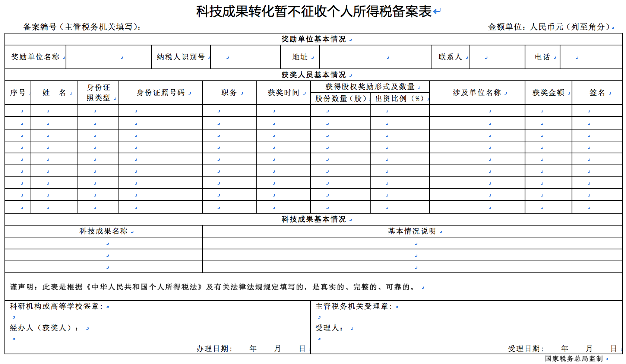The image size is (626, 364).
Task: Click the 金额单位：人民币元（列至角分） text
Action: 549,27
